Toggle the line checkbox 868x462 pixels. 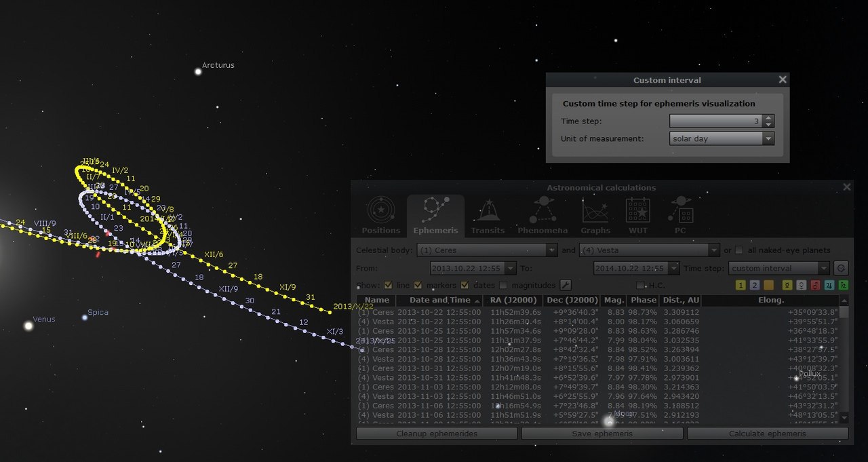(389, 285)
